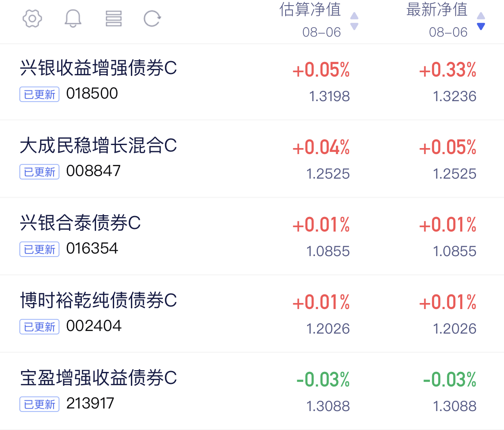Tap the 已更新 badge next to 008847
504x430 pixels.
tap(40, 172)
